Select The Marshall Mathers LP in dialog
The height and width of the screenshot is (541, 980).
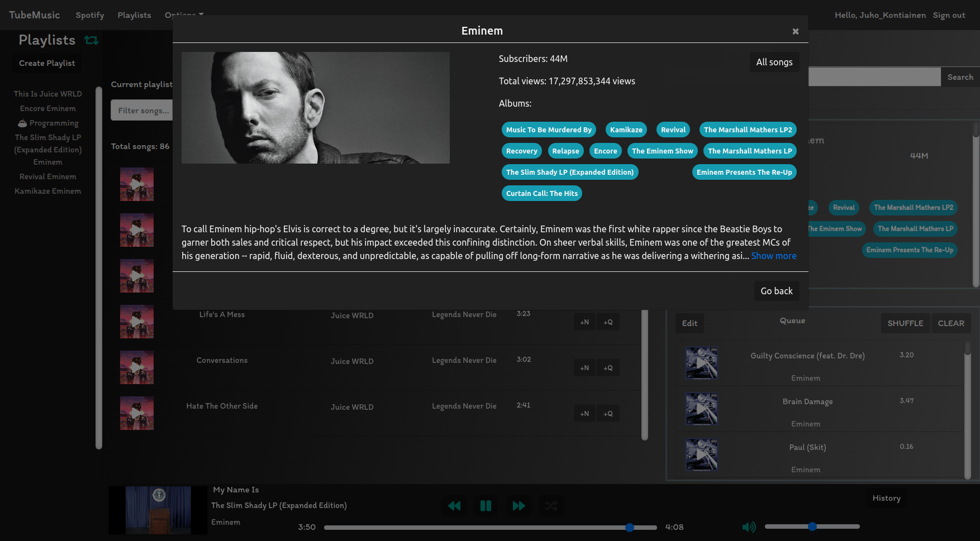750,151
